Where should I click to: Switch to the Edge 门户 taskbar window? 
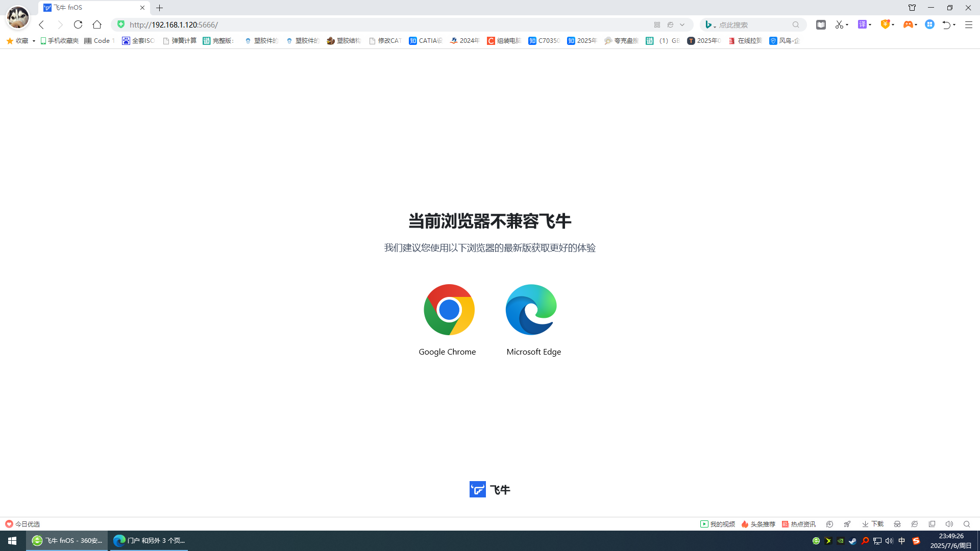149,541
